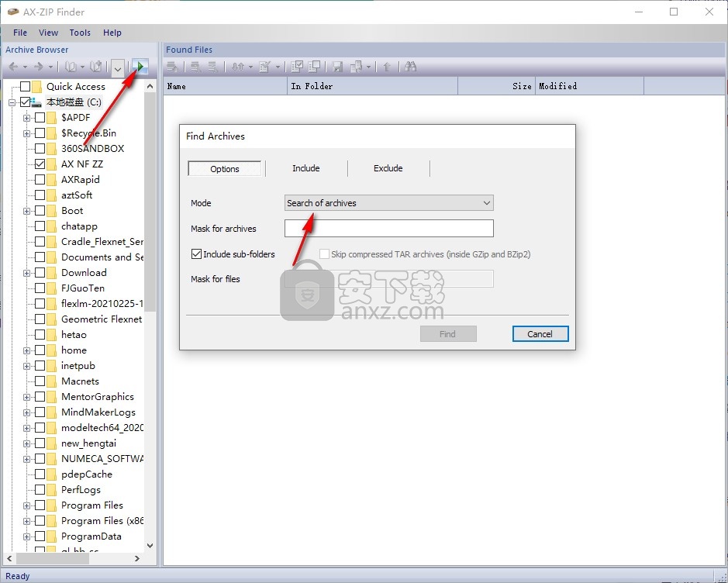Click the sort up-down arrows icon
Image resolution: width=728 pixels, height=583 pixels.
click(238, 67)
